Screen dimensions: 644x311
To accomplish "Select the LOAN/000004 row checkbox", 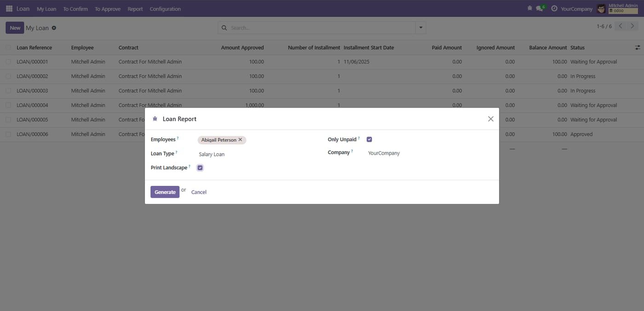I will click(9, 105).
